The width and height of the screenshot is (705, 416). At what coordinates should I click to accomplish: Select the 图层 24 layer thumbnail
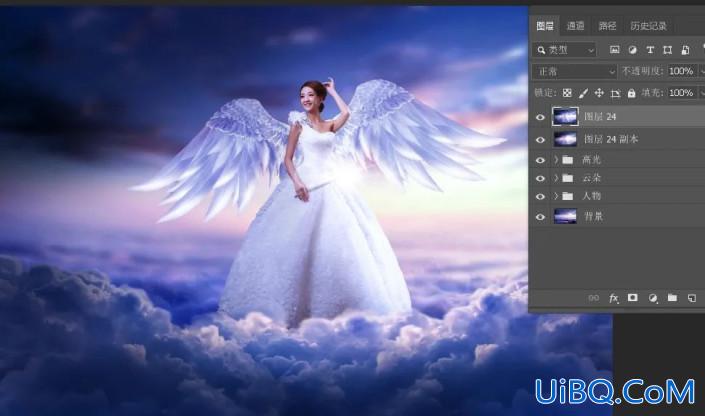(x=565, y=117)
